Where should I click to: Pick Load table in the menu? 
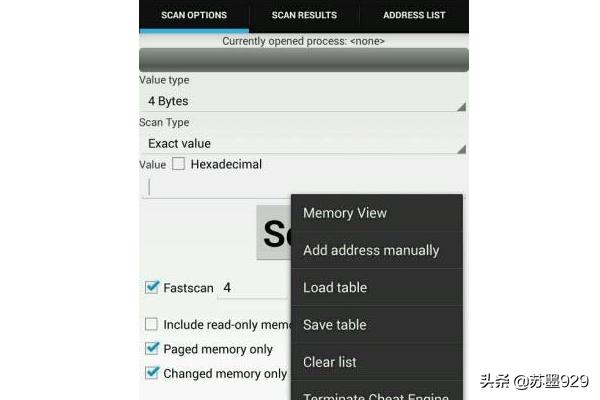tap(376, 288)
